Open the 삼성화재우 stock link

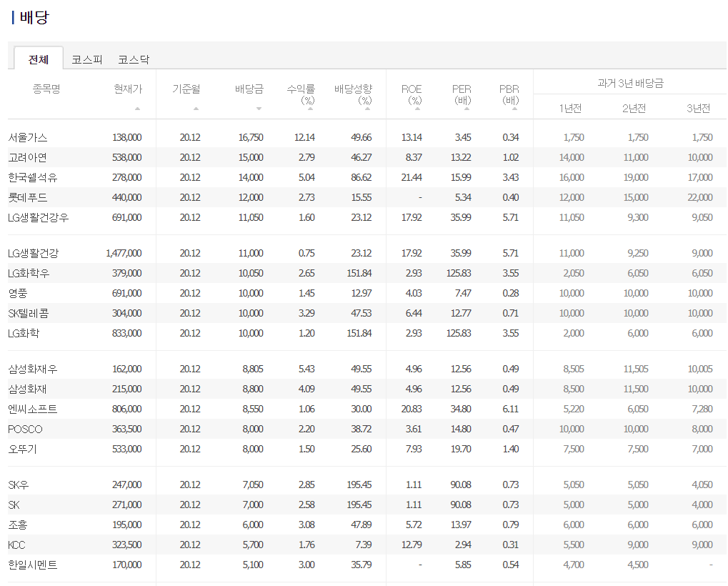click(33, 369)
